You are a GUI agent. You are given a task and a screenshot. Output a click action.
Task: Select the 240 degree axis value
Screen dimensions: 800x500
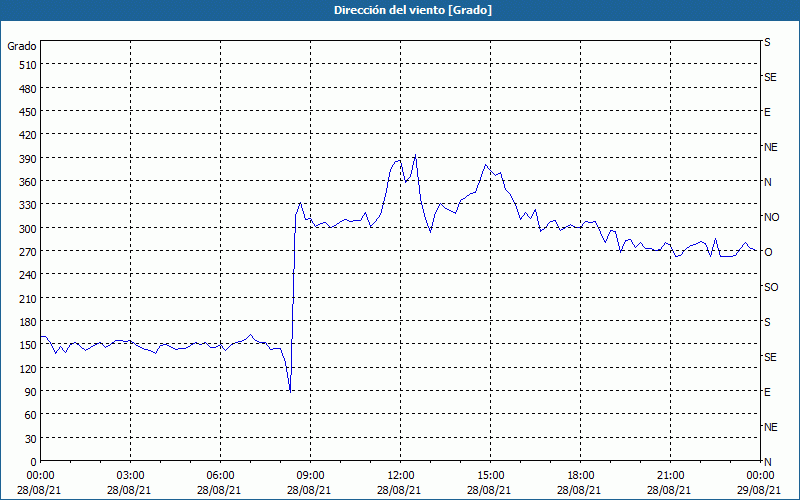pyautogui.click(x=28, y=275)
